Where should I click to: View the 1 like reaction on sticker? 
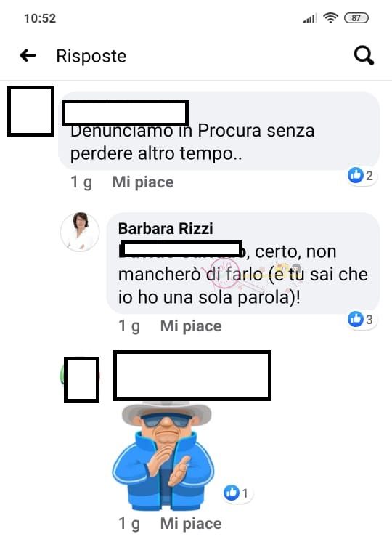pos(237,493)
